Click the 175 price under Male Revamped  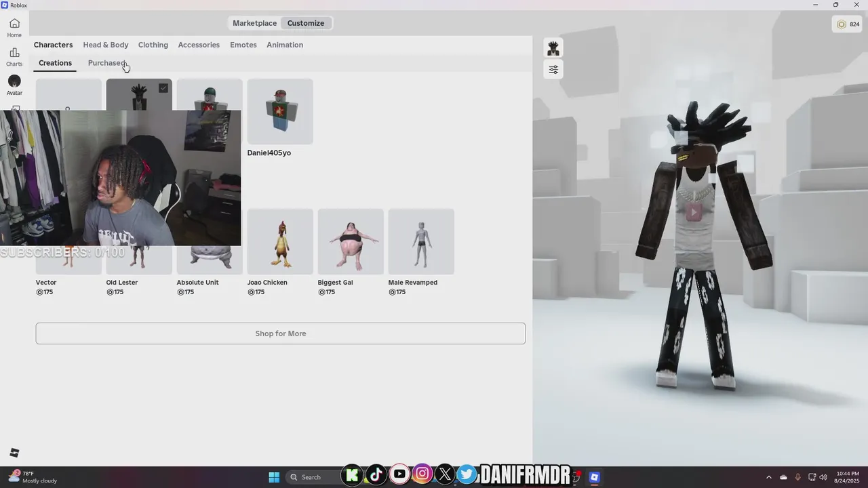point(398,292)
